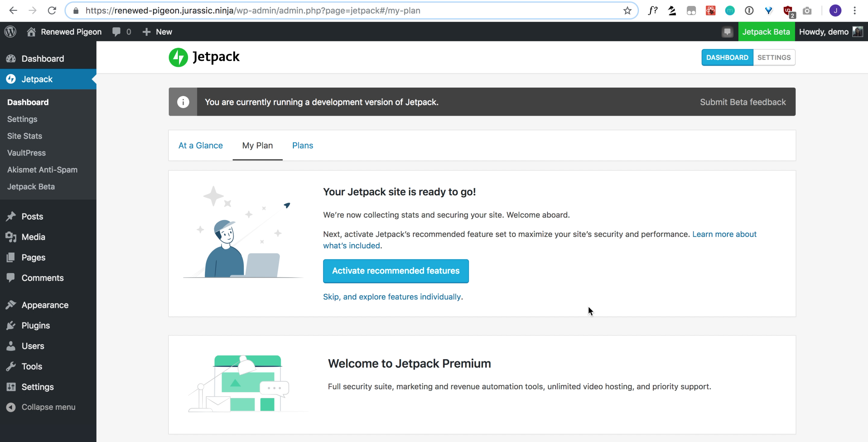The image size is (868, 442).
Task: Switch to the At a Glance tab
Action: (201, 145)
